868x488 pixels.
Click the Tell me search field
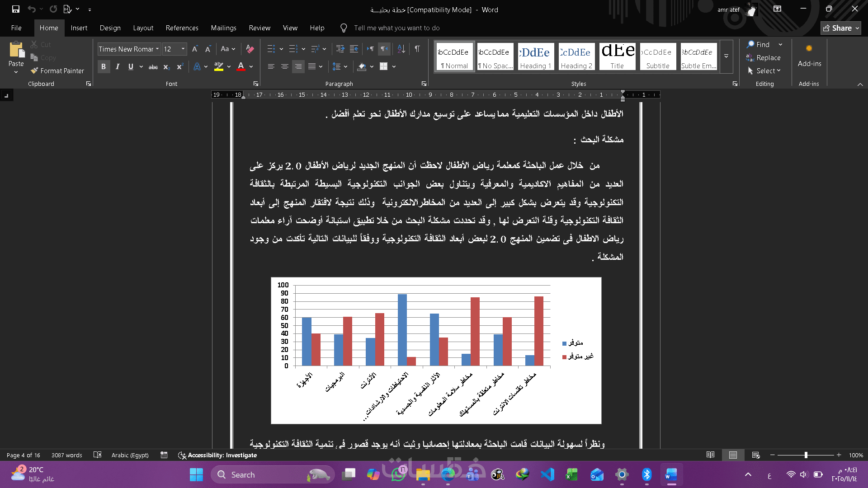tap(396, 28)
